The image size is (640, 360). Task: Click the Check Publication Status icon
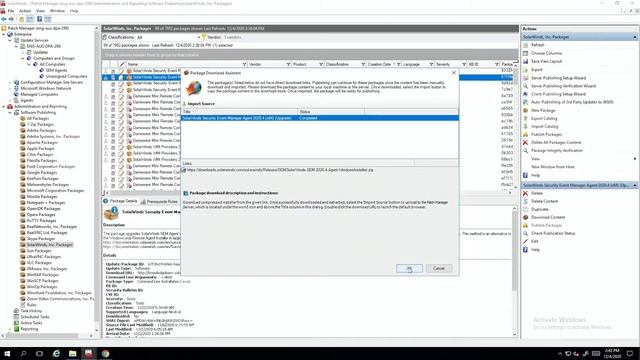526,233
